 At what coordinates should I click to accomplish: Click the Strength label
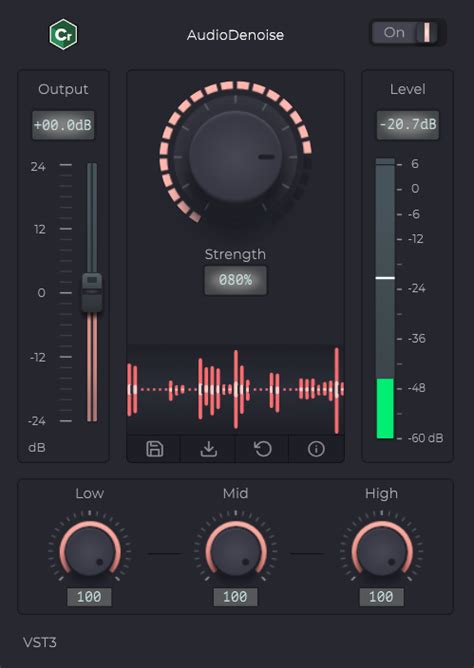click(235, 254)
